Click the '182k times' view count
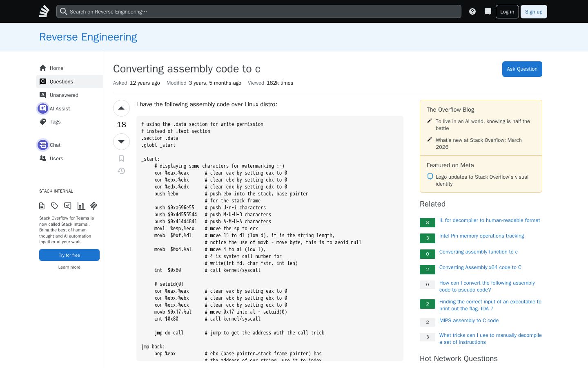Image resolution: width=588 pixels, height=368 pixels. pos(280,83)
